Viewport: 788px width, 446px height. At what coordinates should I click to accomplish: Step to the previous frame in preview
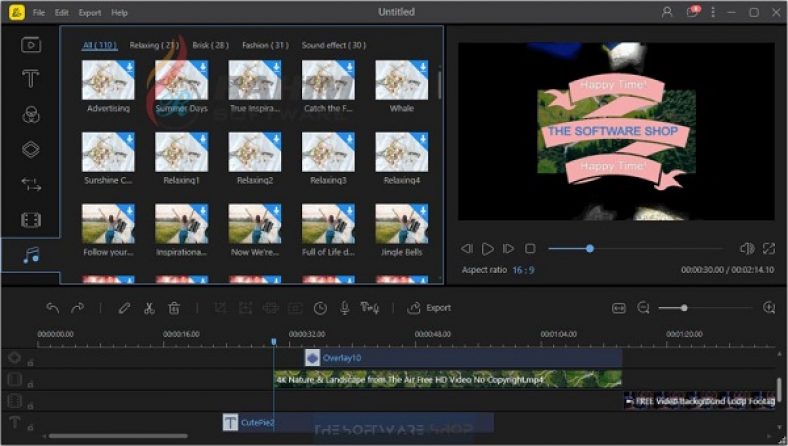(x=466, y=248)
